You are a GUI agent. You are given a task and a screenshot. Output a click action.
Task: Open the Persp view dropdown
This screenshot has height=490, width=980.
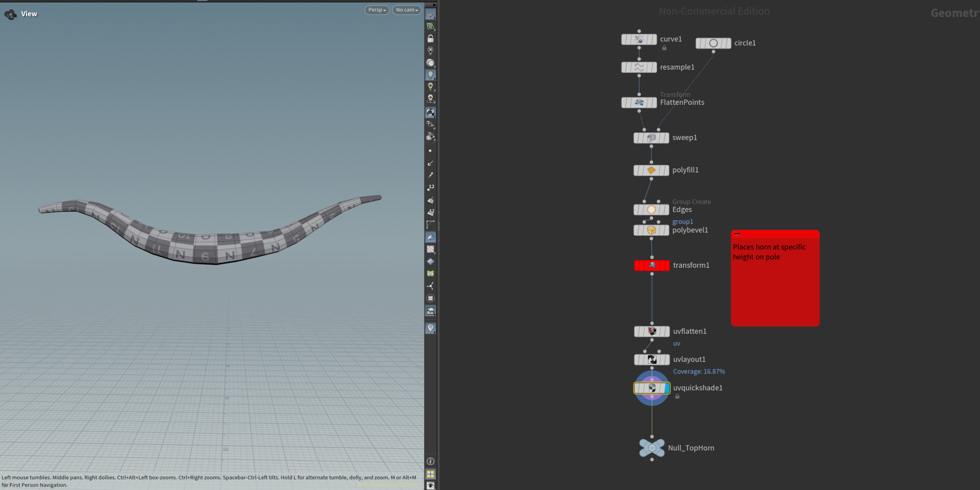pyautogui.click(x=377, y=10)
